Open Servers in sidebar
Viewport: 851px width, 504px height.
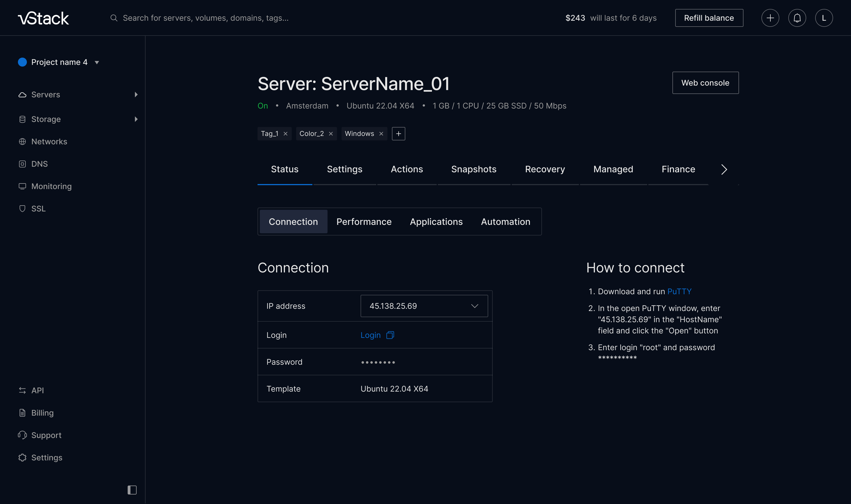tap(46, 95)
